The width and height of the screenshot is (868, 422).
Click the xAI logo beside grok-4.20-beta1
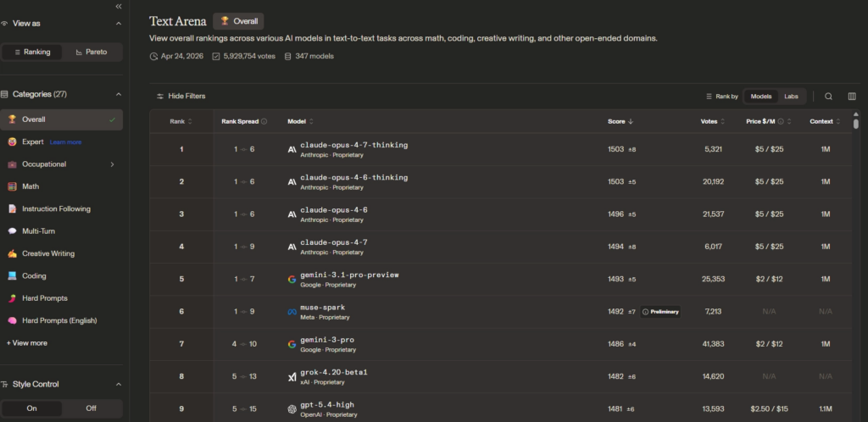tap(292, 376)
